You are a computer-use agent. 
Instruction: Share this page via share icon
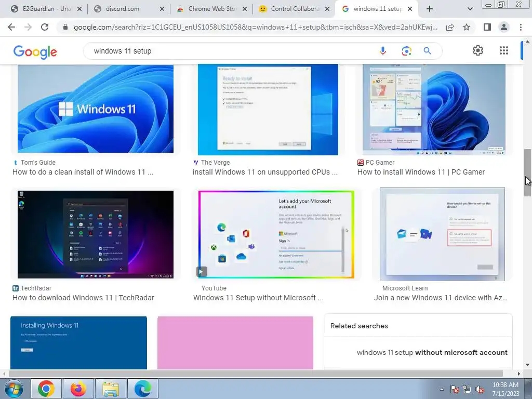(450, 27)
